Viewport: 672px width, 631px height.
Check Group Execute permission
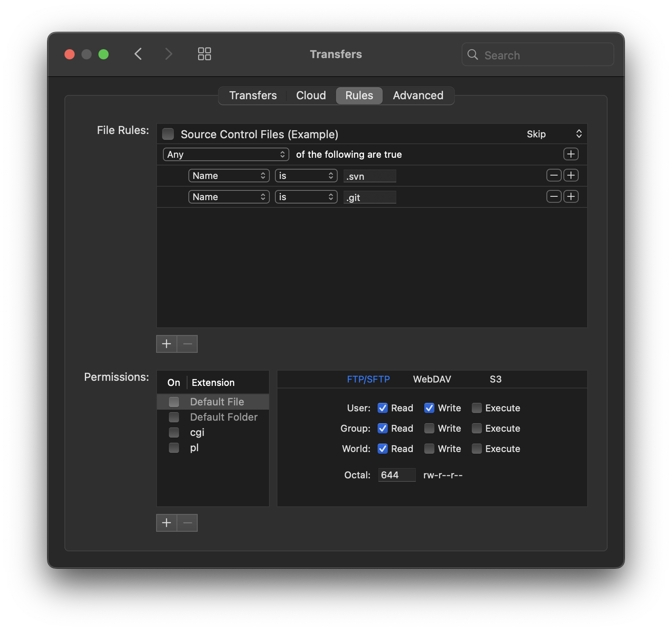[x=477, y=428]
